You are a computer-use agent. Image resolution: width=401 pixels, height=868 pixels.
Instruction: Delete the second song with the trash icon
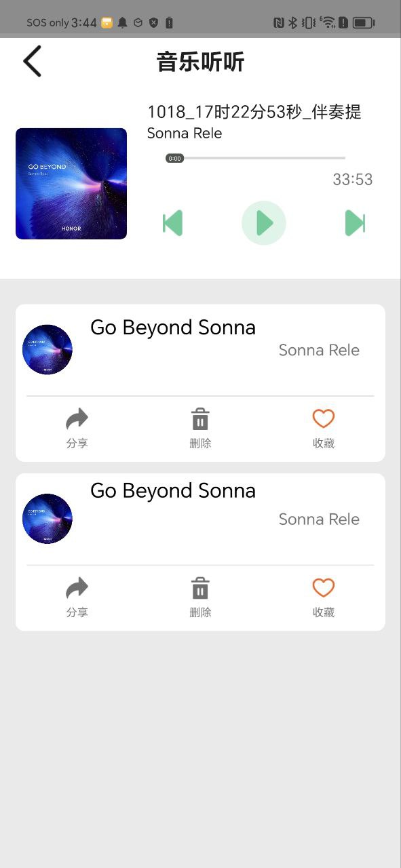coord(200,597)
